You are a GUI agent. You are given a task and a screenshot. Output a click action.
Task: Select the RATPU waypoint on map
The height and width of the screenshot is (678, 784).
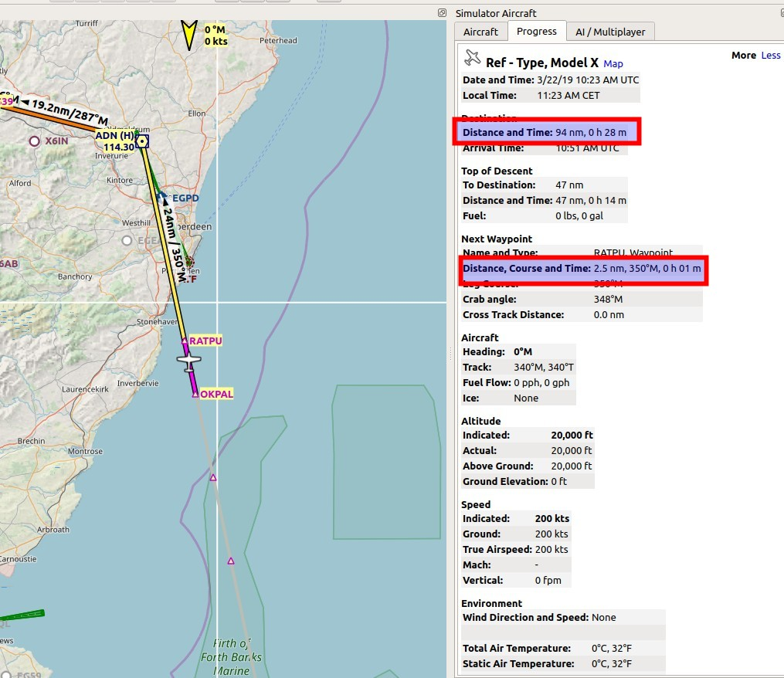[185, 341]
